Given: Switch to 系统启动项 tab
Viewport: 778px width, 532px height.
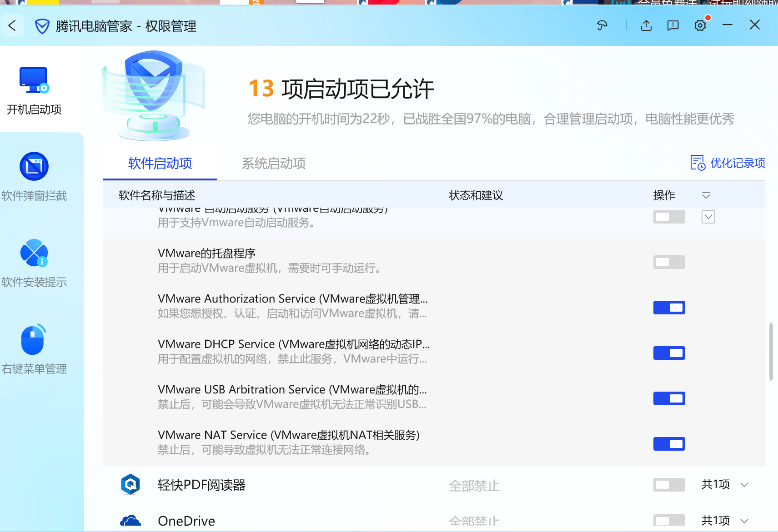Looking at the screenshot, I should (x=274, y=163).
